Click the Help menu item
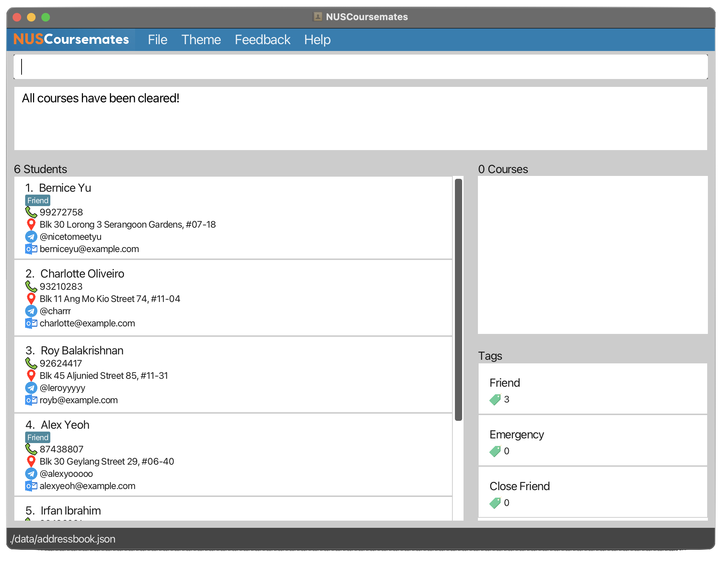Screen dimensions: 728x563 tap(317, 39)
